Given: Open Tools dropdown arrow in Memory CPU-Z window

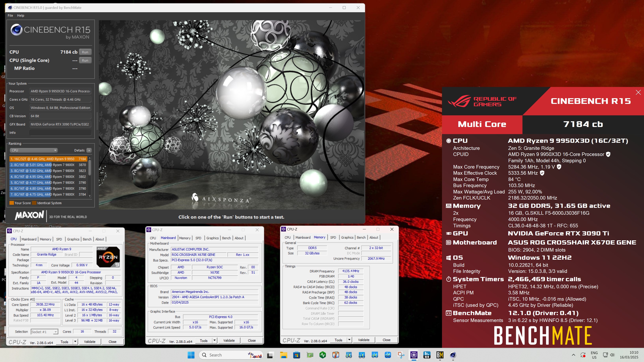Looking at the screenshot, I should [349, 340].
